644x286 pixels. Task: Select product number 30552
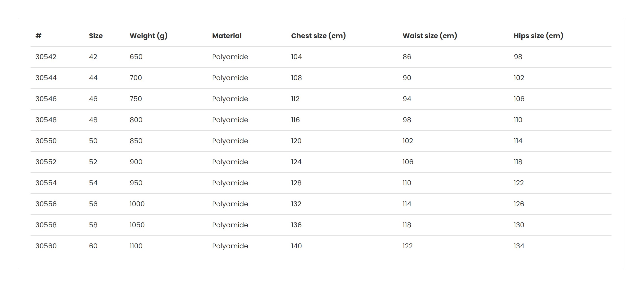coord(46,162)
